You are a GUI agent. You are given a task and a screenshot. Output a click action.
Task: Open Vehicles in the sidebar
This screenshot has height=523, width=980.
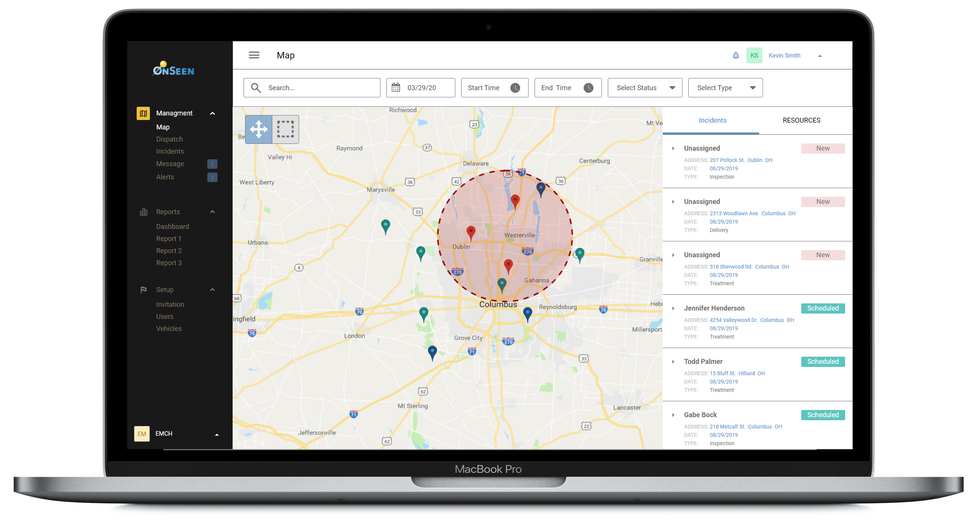pos(169,329)
